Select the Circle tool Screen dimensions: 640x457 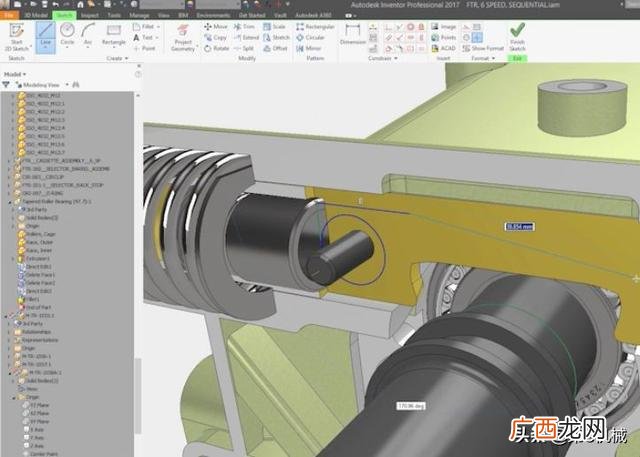click(x=67, y=35)
